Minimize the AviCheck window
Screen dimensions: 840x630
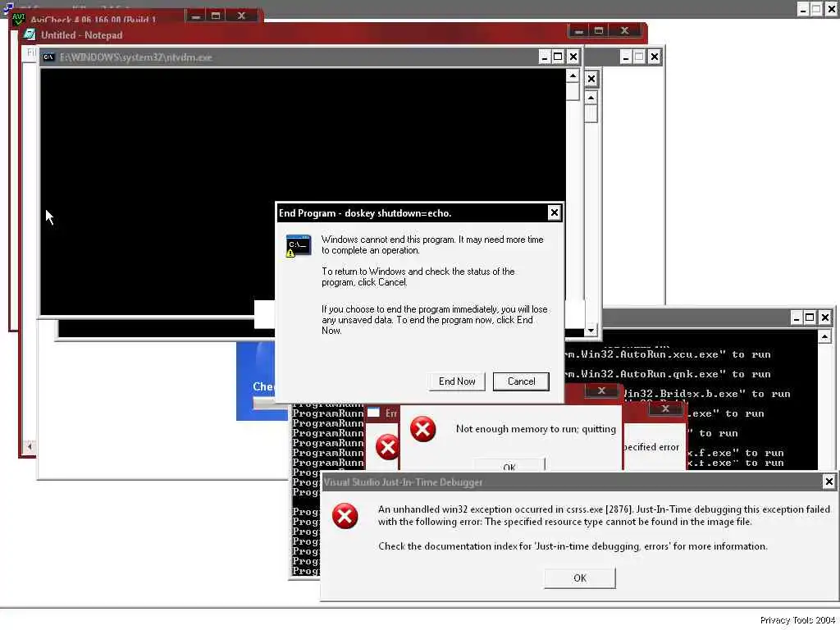[x=196, y=16]
